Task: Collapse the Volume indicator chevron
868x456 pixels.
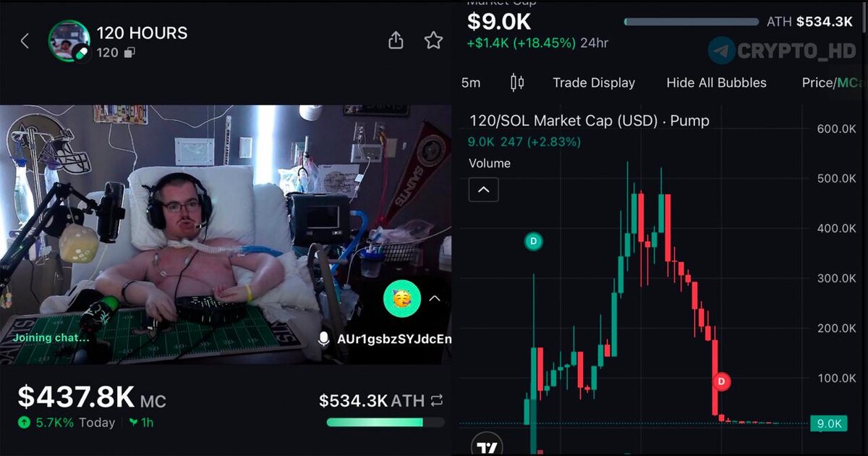Action: [x=483, y=190]
